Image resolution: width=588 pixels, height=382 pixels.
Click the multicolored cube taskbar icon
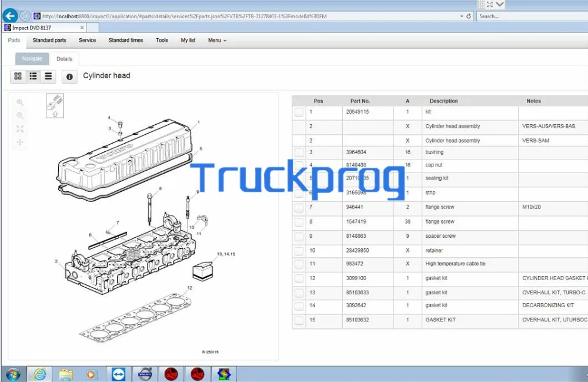click(224, 374)
